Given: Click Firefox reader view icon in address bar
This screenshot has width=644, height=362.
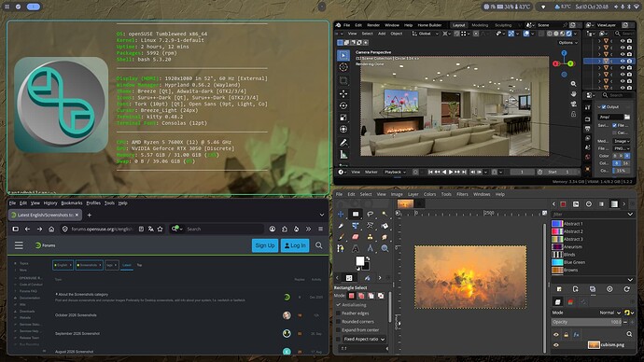Looking at the screenshot, I should [x=141, y=229].
